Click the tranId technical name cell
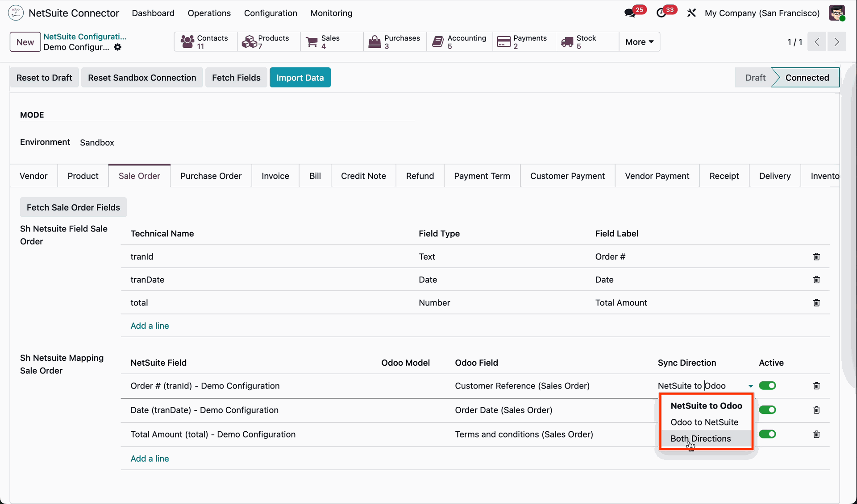 (x=142, y=256)
